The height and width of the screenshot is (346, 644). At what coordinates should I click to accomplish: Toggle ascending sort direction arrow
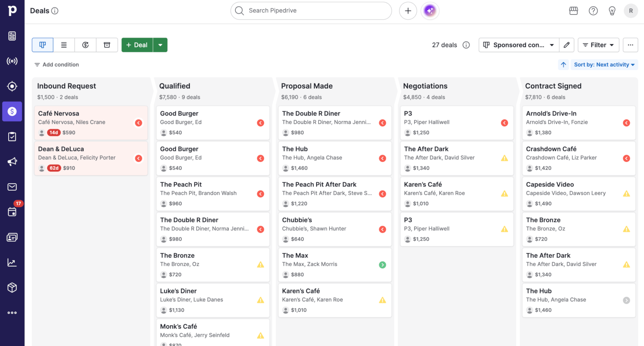[563, 64]
